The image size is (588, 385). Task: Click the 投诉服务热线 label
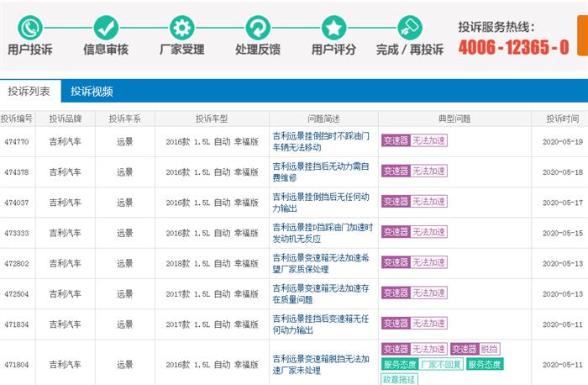coord(496,27)
